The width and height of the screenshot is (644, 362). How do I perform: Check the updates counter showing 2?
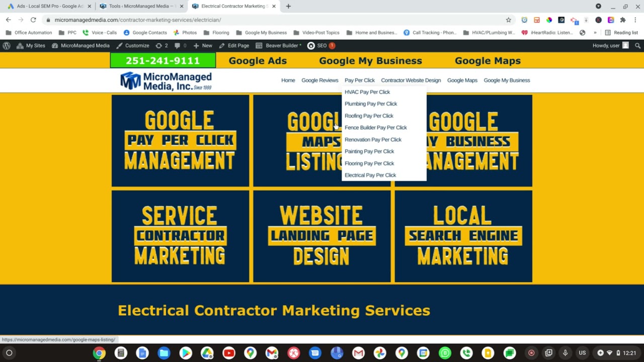pyautogui.click(x=162, y=45)
